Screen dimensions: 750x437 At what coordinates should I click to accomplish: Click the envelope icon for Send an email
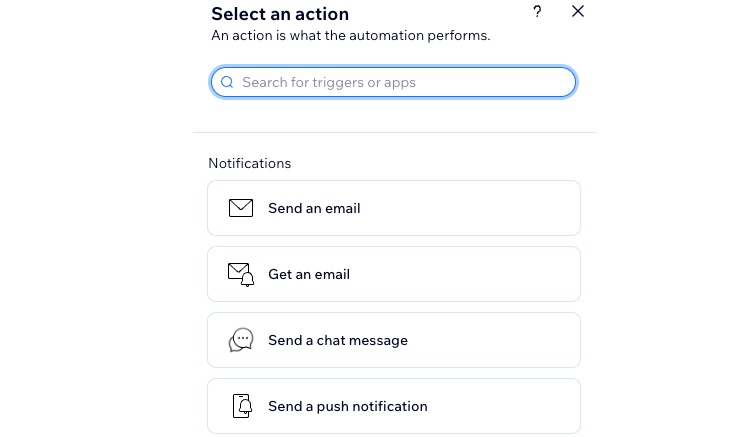[x=241, y=208]
